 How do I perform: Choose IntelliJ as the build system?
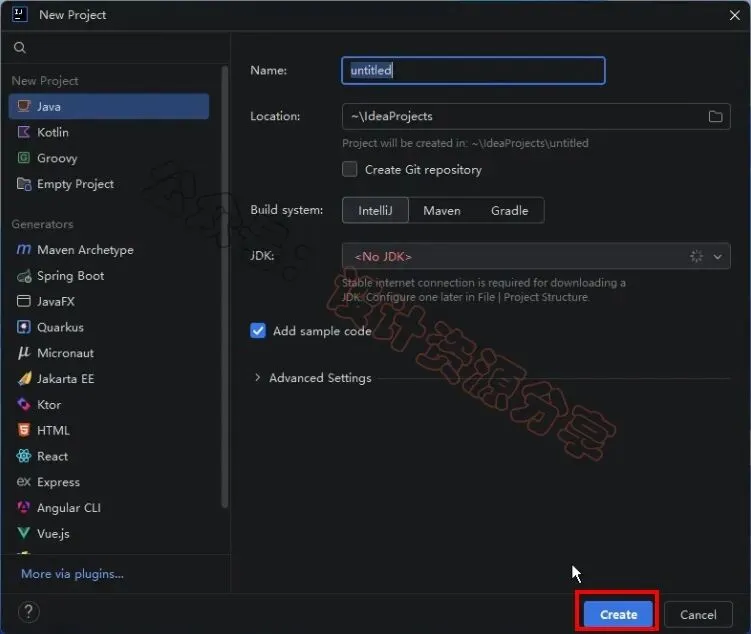(x=375, y=210)
